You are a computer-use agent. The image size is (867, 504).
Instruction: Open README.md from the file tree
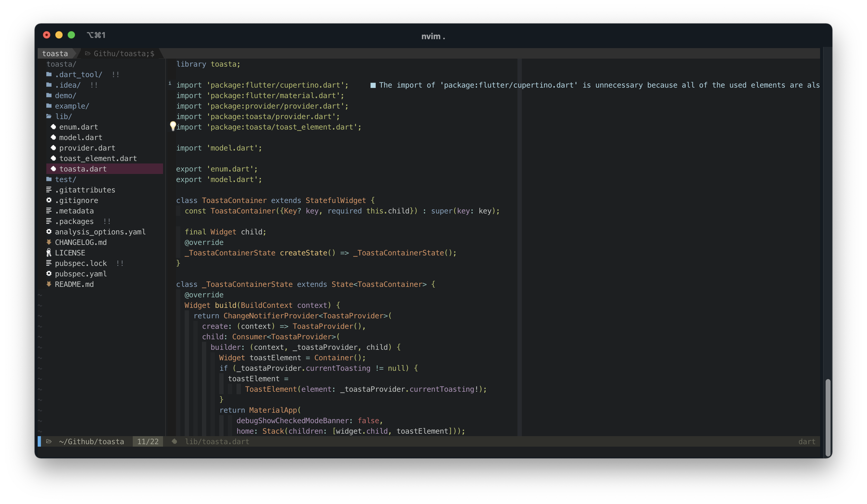(x=74, y=284)
